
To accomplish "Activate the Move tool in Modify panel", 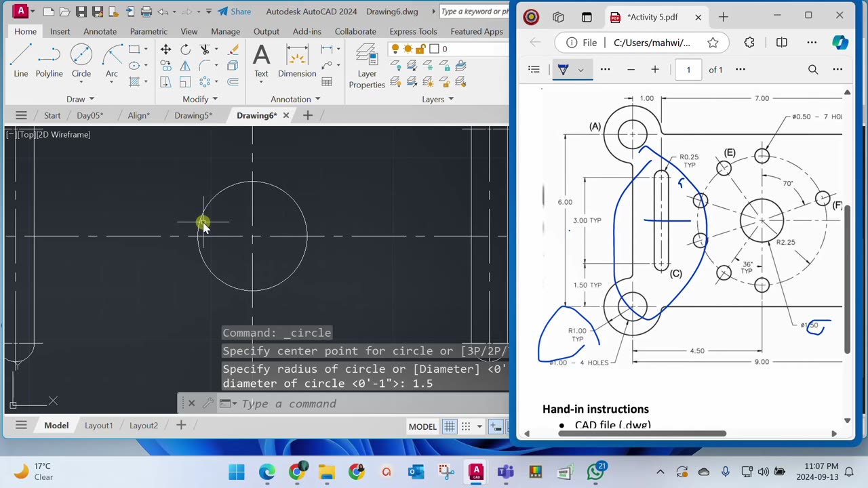I will click(x=165, y=49).
